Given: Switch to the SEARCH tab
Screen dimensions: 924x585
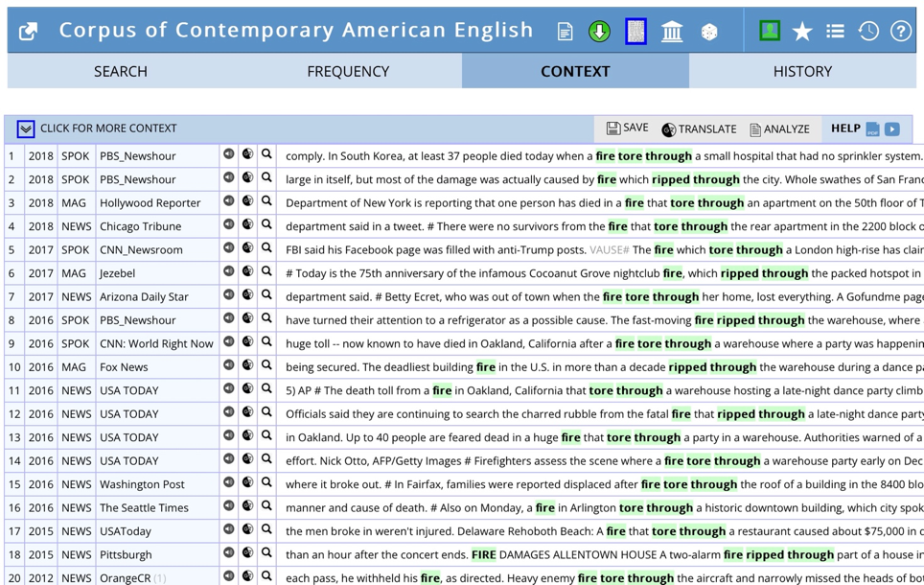Looking at the screenshot, I should pyautogui.click(x=121, y=71).
